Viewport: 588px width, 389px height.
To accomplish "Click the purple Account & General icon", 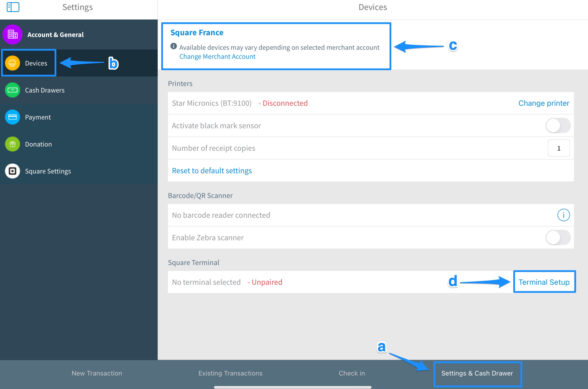I will click(x=13, y=34).
